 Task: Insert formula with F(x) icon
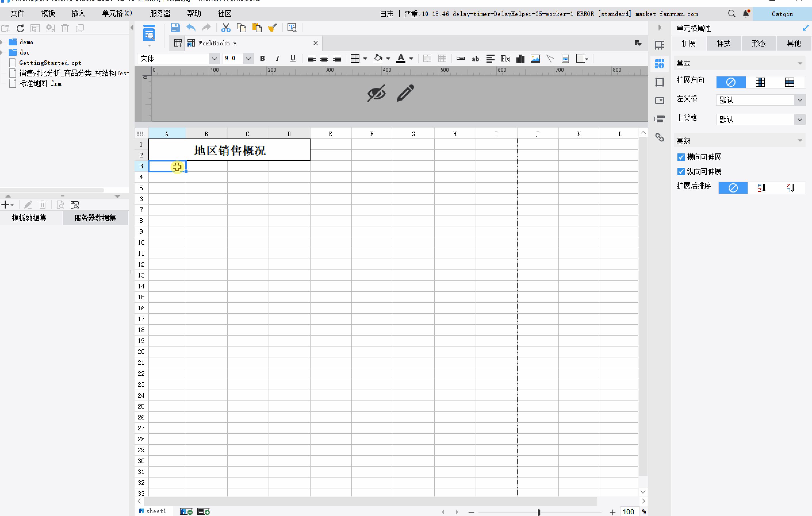pos(505,59)
